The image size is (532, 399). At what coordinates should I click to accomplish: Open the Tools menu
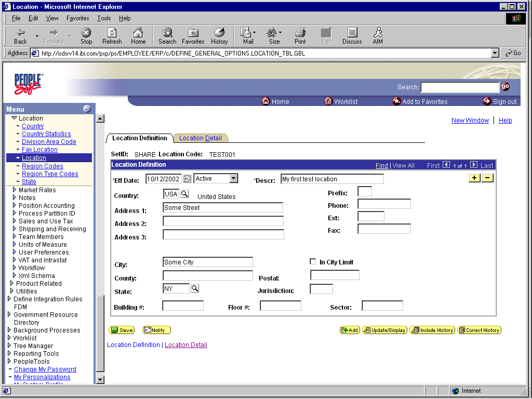click(x=103, y=18)
